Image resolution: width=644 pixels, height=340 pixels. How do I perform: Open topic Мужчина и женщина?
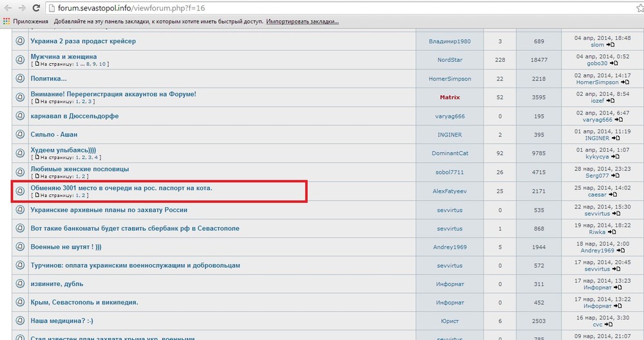pos(64,57)
